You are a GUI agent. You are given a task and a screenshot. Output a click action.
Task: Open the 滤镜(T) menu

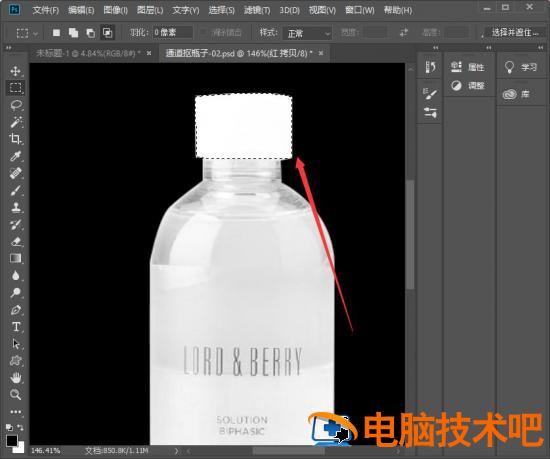click(x=257, y=10)
